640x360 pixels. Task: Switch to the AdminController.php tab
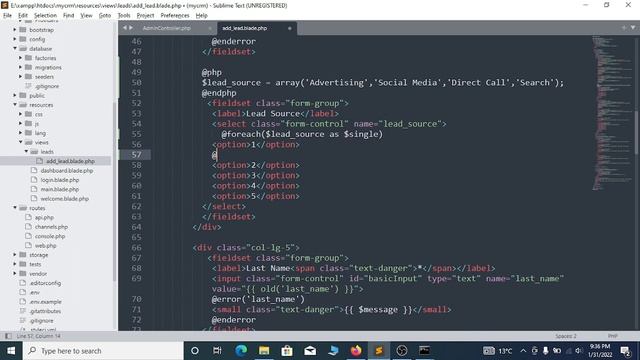[167, 28]
